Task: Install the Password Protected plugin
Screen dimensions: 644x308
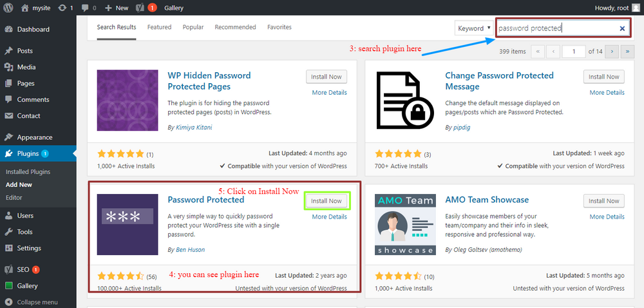Action: click(327, 201)
